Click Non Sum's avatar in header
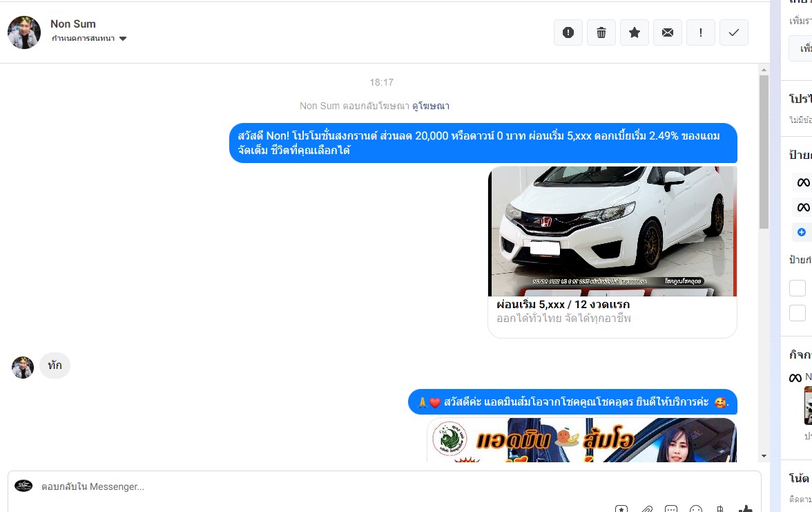 pos(24,32)
